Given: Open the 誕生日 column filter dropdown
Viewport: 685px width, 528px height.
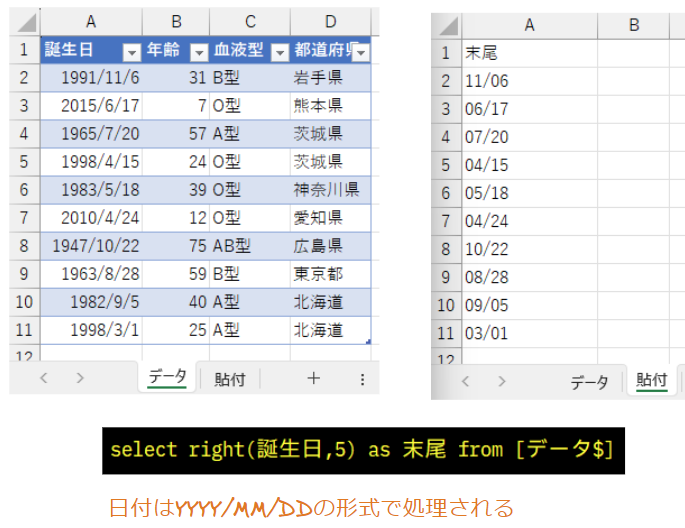Looking at the screenshot, I should 131,53.
